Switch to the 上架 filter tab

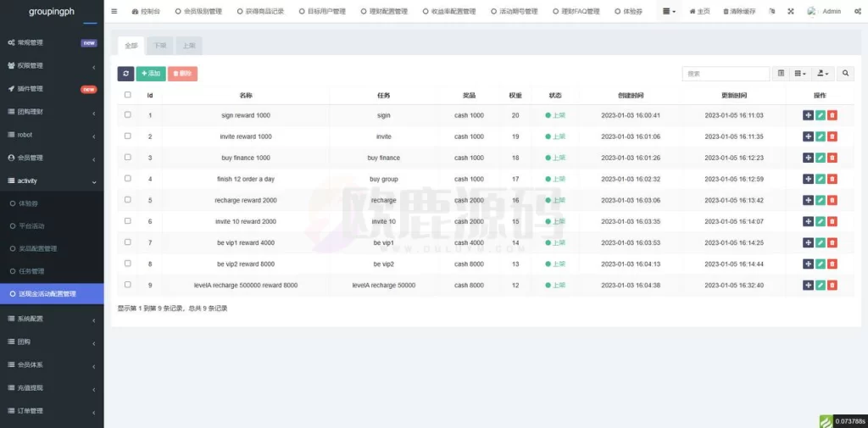(x=189, y=46)
